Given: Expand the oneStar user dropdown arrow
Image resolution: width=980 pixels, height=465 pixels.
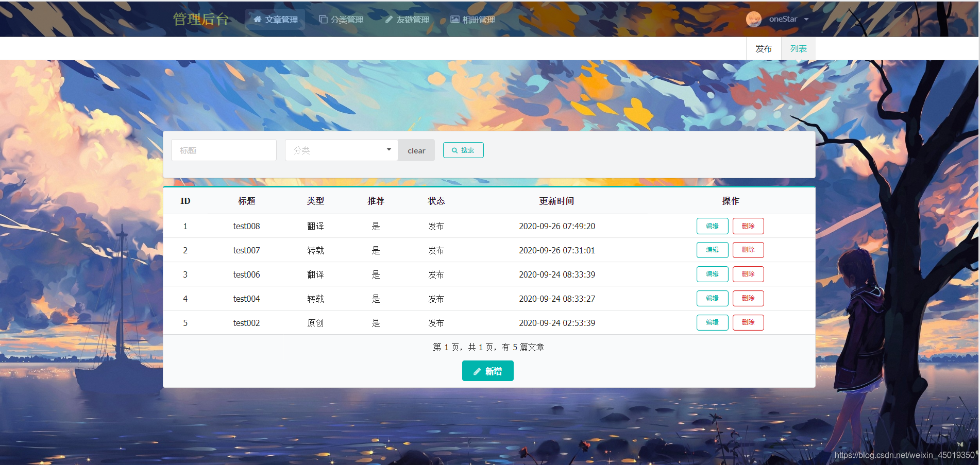Looking at the screenshot, I should pyautogui.click(x=806, y=20).
